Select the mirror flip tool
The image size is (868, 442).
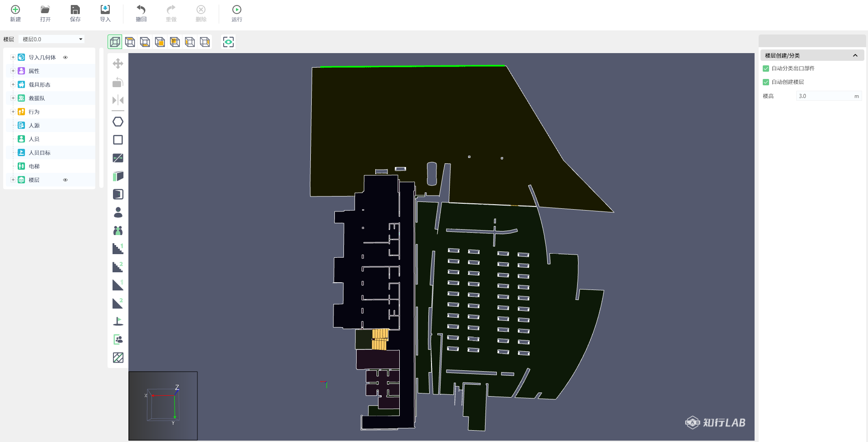(118, 100)
